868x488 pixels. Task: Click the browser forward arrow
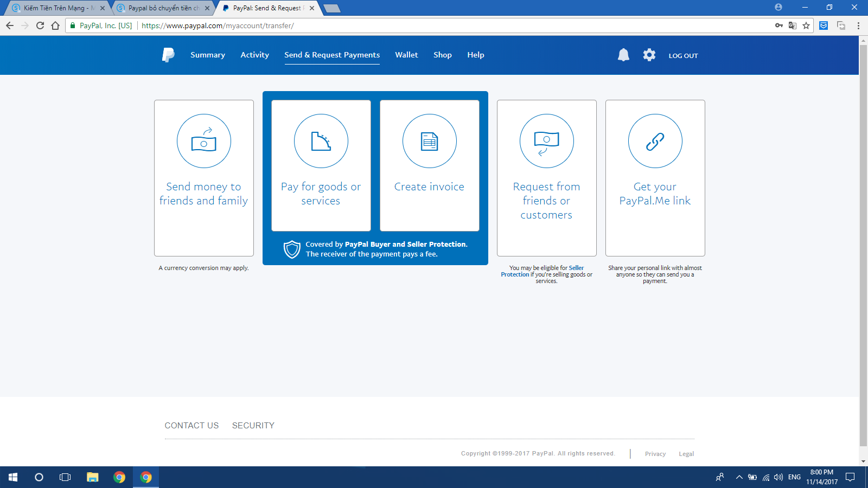[25, 25]
